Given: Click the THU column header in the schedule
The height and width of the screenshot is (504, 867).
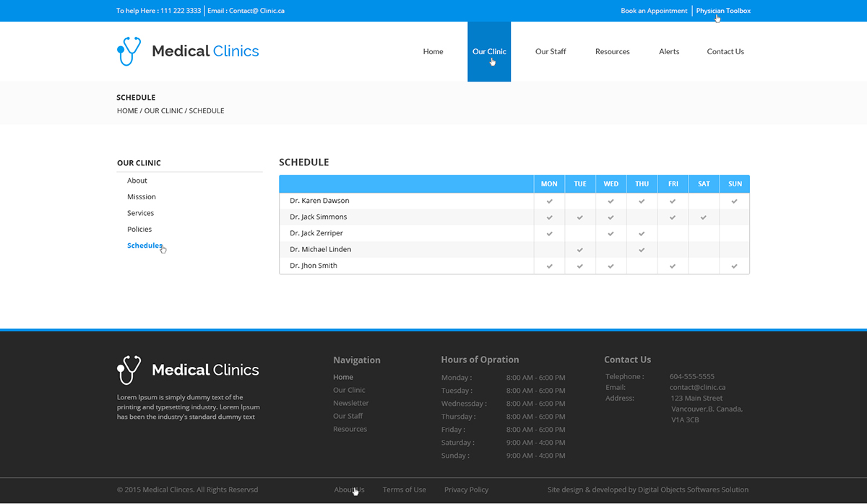Looking at the screenshot, I should 642,183.
